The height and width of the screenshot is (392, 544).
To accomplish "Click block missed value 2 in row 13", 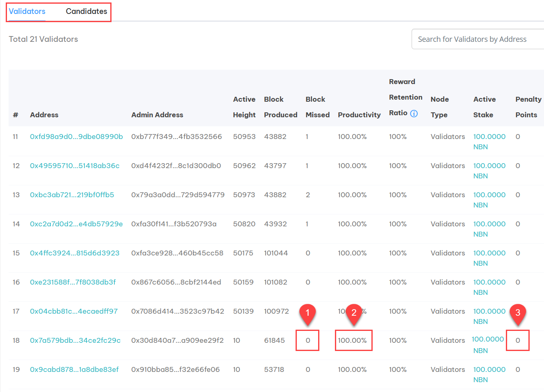I will [x=308, y=195].
